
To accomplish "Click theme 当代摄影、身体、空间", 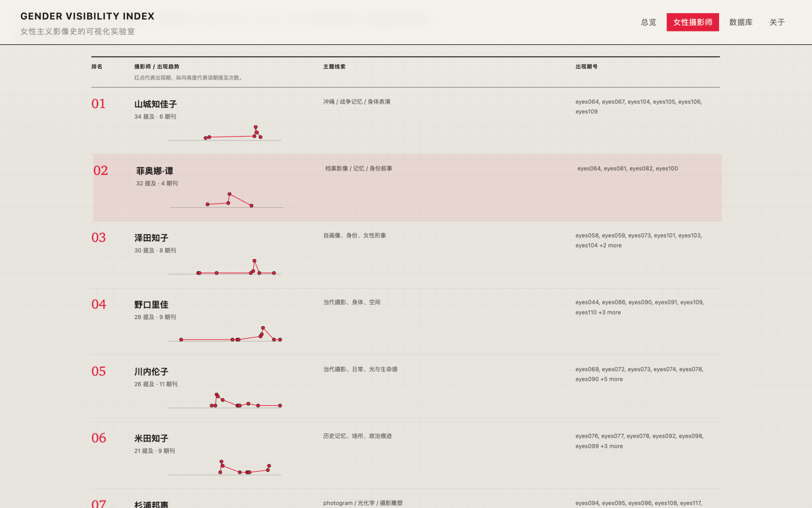I will (x=352, y=302).
